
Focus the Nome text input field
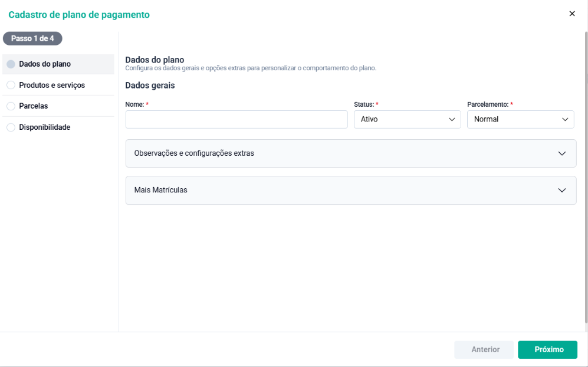236,119
